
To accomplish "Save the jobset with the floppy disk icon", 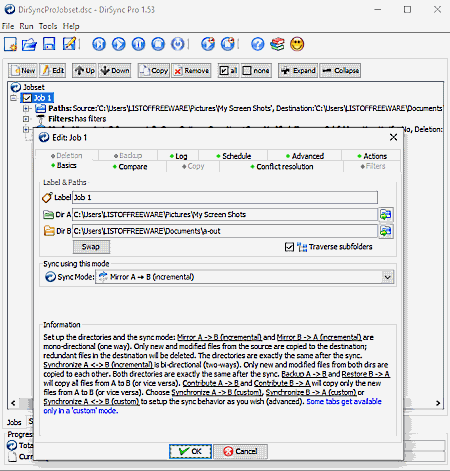I will [49, 44].
